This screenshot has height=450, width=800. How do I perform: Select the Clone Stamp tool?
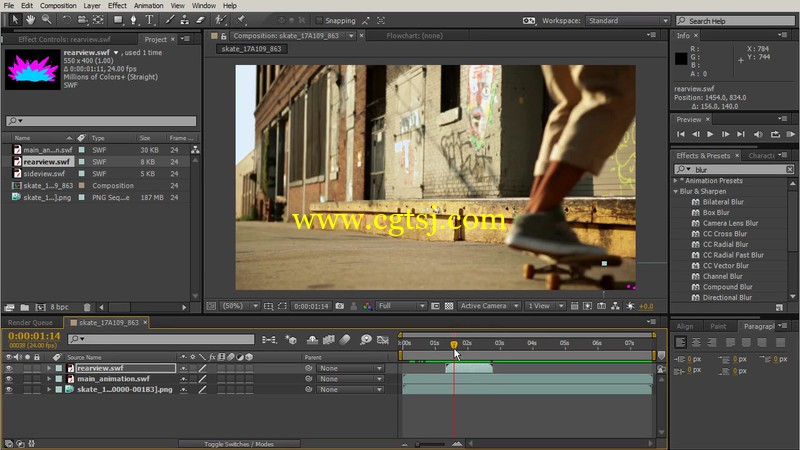pos(185,20)
